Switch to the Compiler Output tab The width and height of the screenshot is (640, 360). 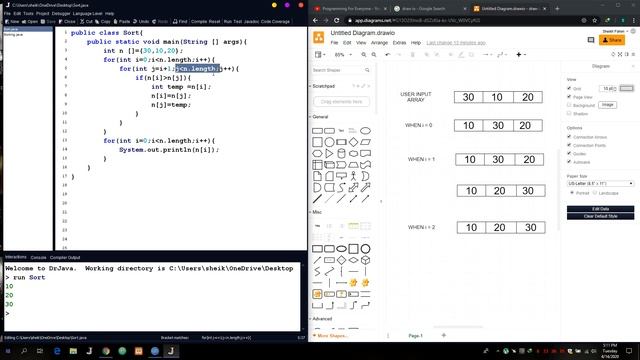pyautogui.click(x=65, y=258)
